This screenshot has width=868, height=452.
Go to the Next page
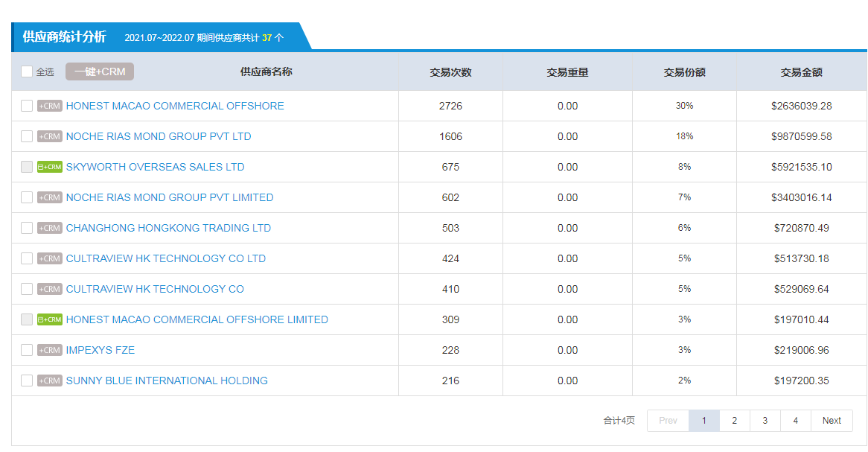832,421
